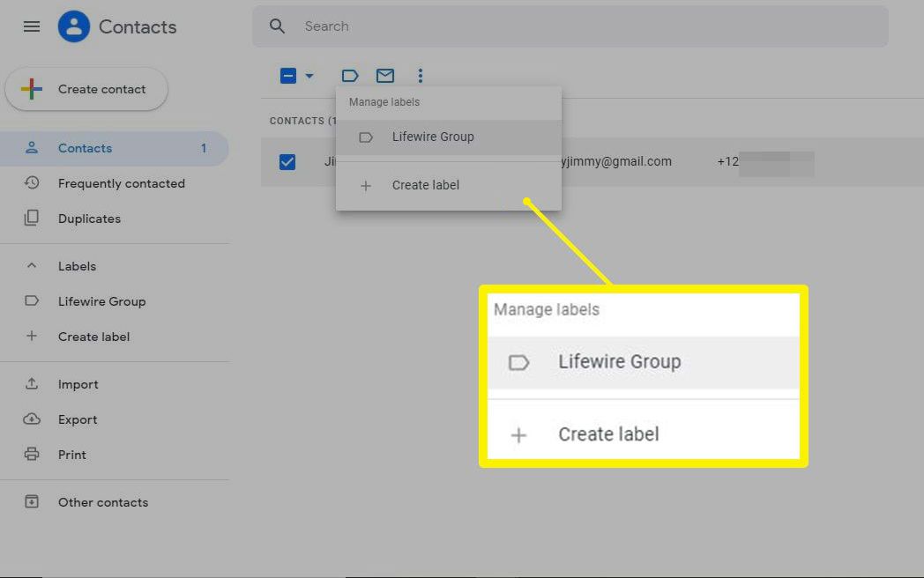The image size is (924, 578).
Task: Open the hamburger main menu
Action: (x=32, y=26)
